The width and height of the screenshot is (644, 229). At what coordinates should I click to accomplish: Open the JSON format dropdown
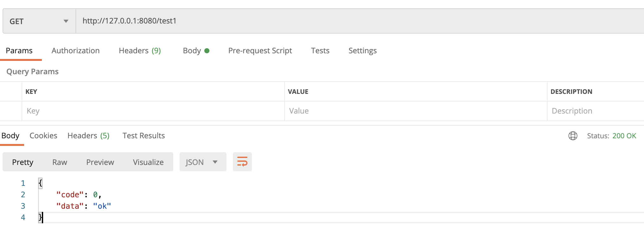click(203, 162)
